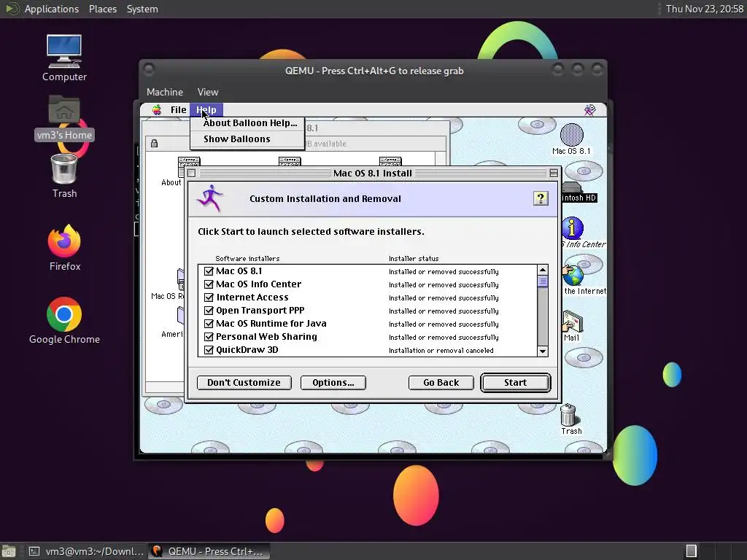Click the Mac OS 8.1 Install title bar

coord(373,174)
